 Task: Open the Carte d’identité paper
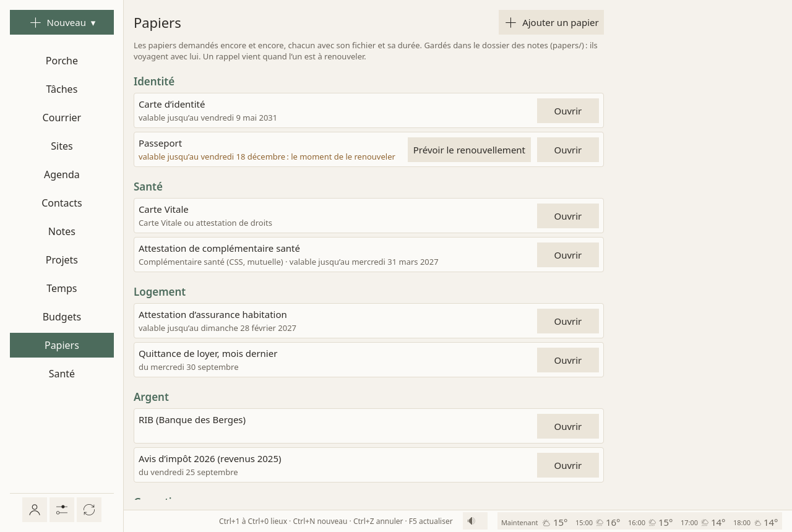pyautogui.click(x=568, y=111)
